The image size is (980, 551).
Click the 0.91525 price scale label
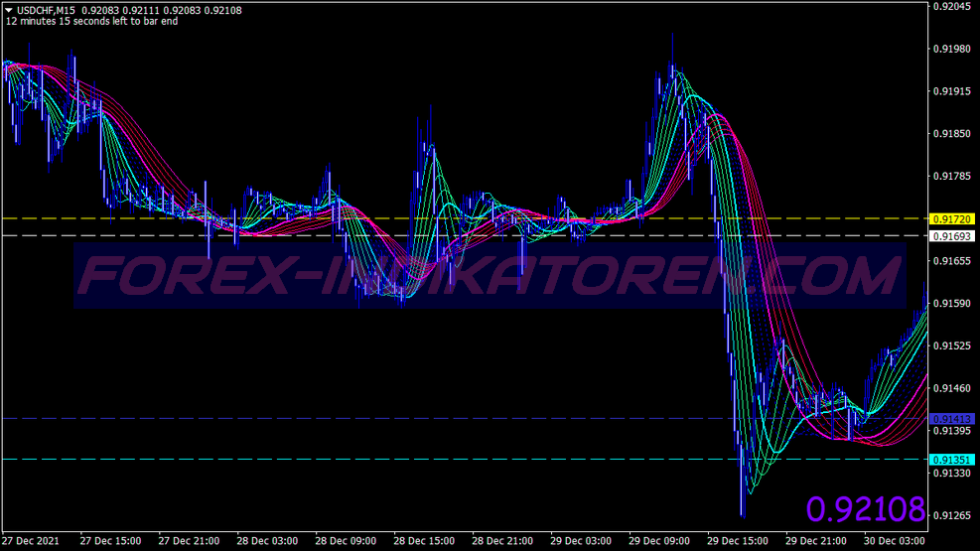[952, 345]
